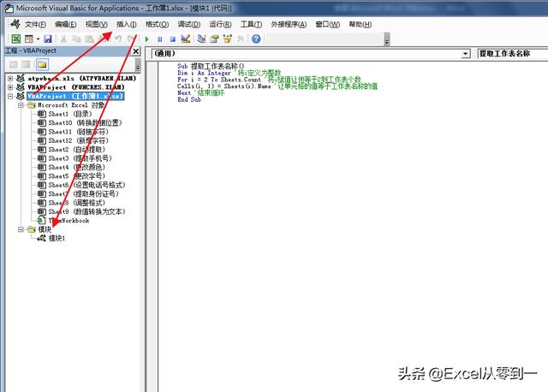Open the 运行(R) menu

[x=220, y=25]
